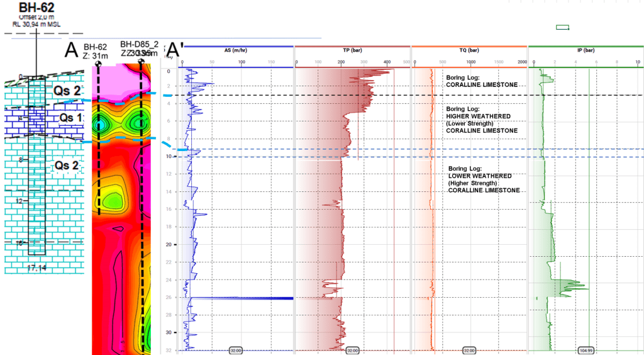The image size is (644, 355).
Task: Click the upper Qs 2 layer label
Action: 67,91
